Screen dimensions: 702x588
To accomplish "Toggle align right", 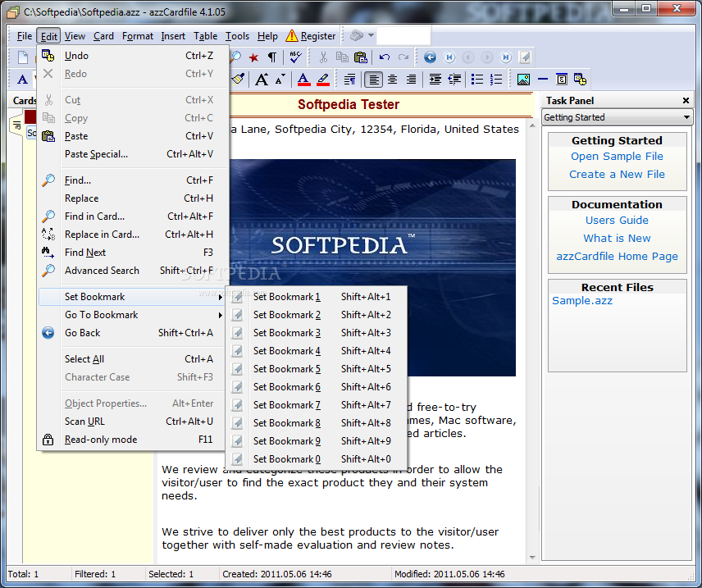I will (x=411, y=80).
